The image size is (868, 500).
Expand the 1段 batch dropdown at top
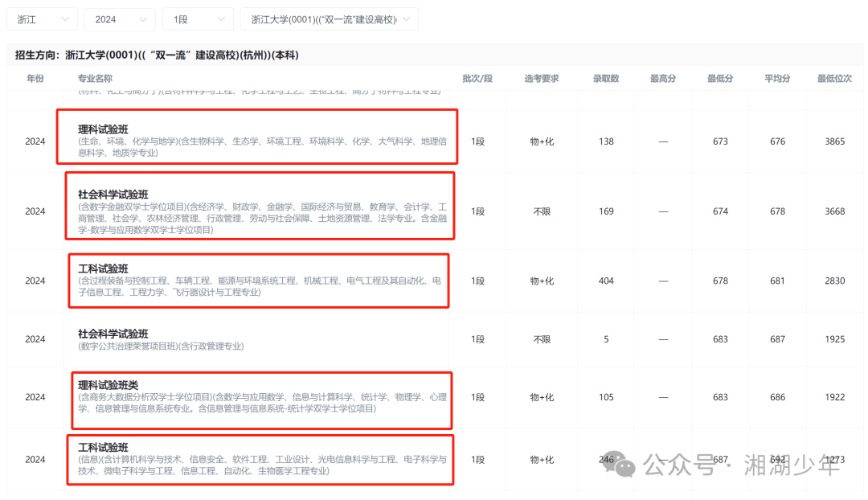coord(198,19)
